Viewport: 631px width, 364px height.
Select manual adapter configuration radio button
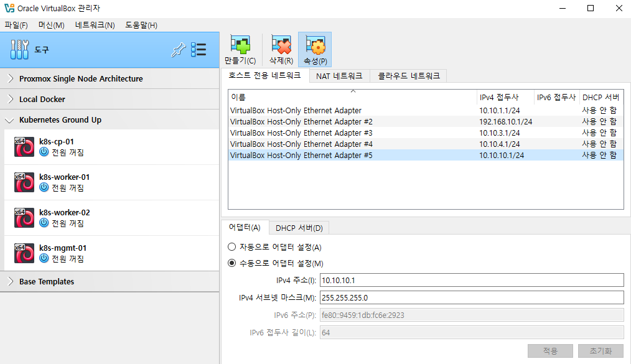(x=231, y=263)
